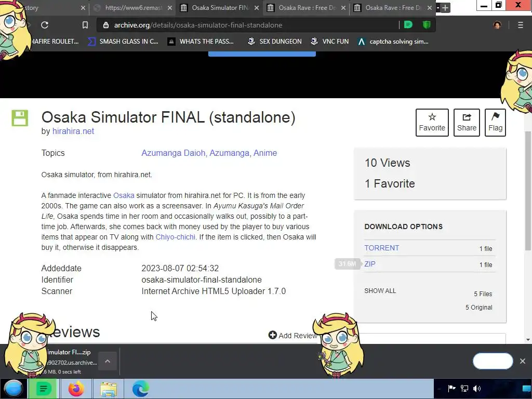This screenshot has width=532, height=399.
Task: Launch Microsoft Edge from the taskbar
Action: pyautogui.click(x=140, y=389)
